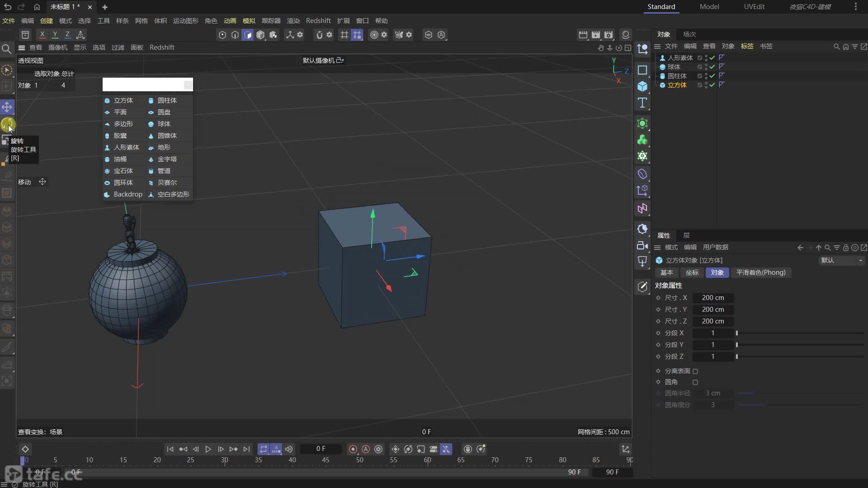Image resolution: width=868 pixels, height=488 pixels.
Task: Click the Spline rectangle icon in palette
Action: 642,70
